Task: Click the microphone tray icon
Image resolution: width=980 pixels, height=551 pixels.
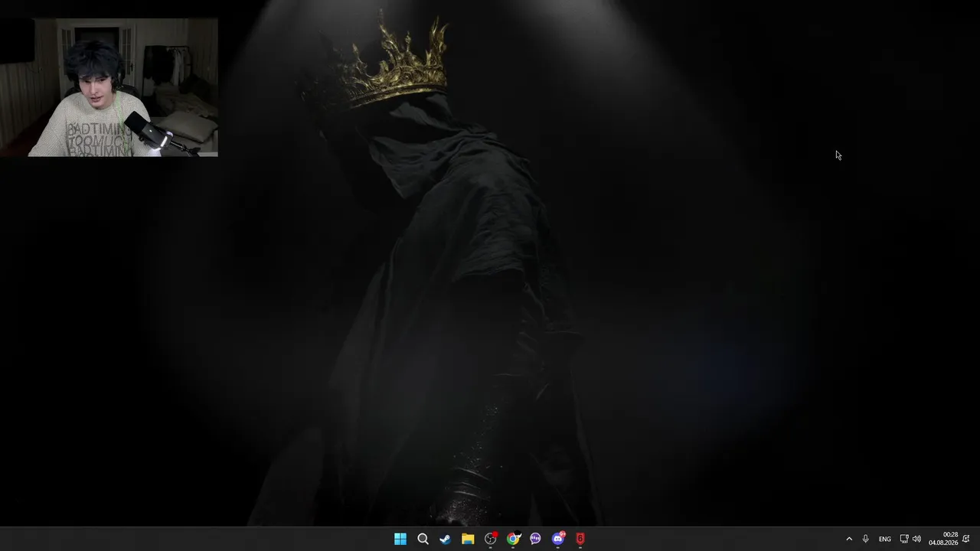Action: 866,539
